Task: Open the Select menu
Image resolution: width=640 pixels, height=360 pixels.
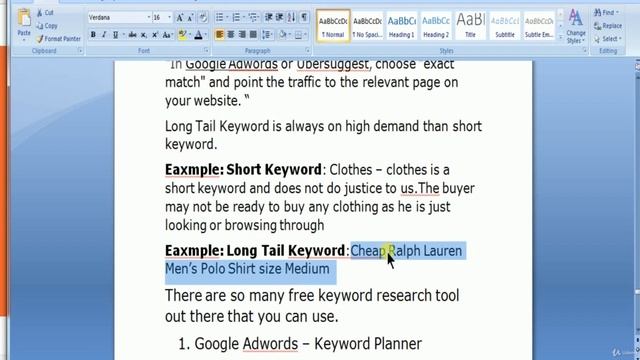Action: 607,39
